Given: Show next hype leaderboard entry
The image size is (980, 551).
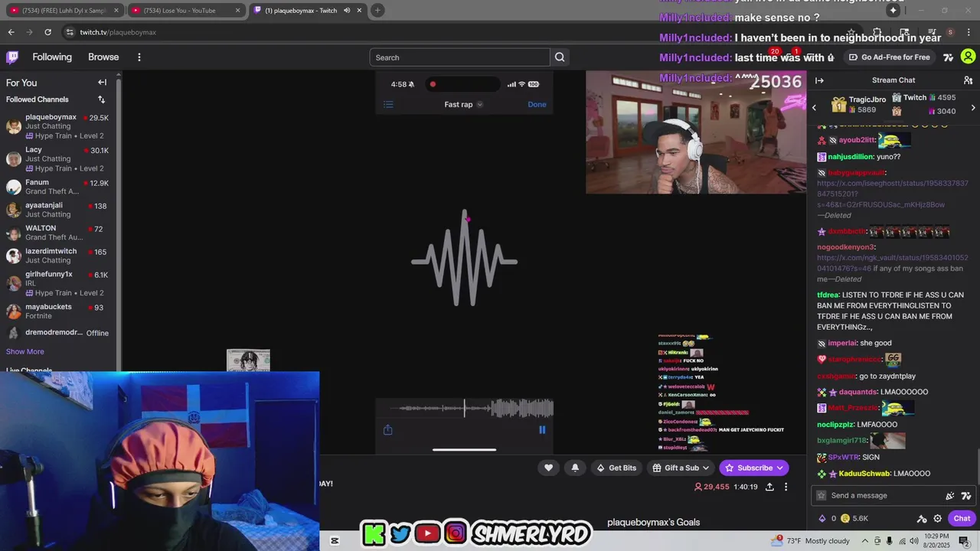Looking at the screenshot, I should point(973,107).
